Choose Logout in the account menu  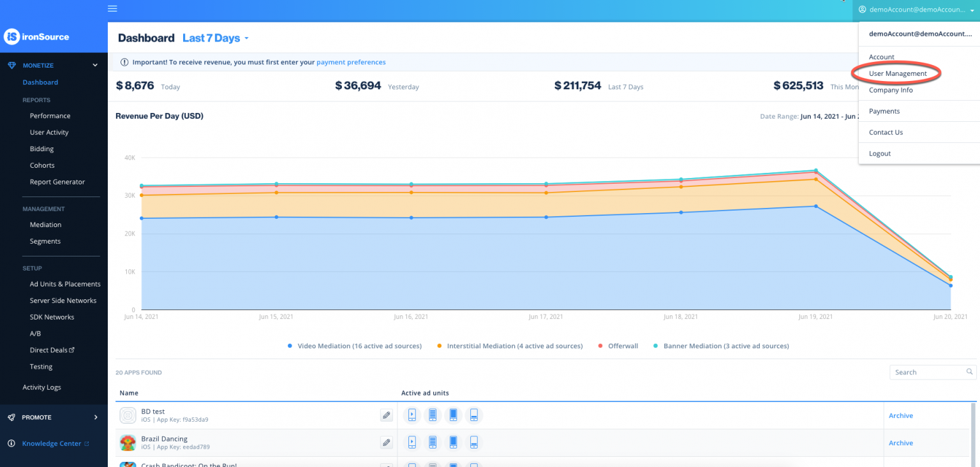880,154
